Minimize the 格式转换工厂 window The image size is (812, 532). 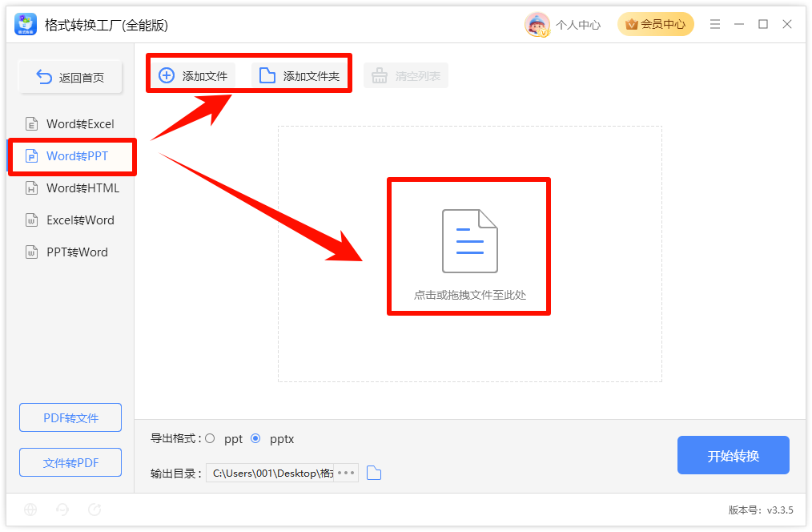739,24
